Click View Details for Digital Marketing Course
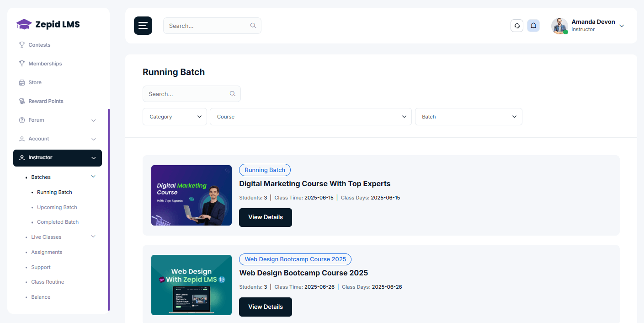Image resolution: width=644 pixels, height=323 pixels. pyautogui.click(x=265, y=217)
